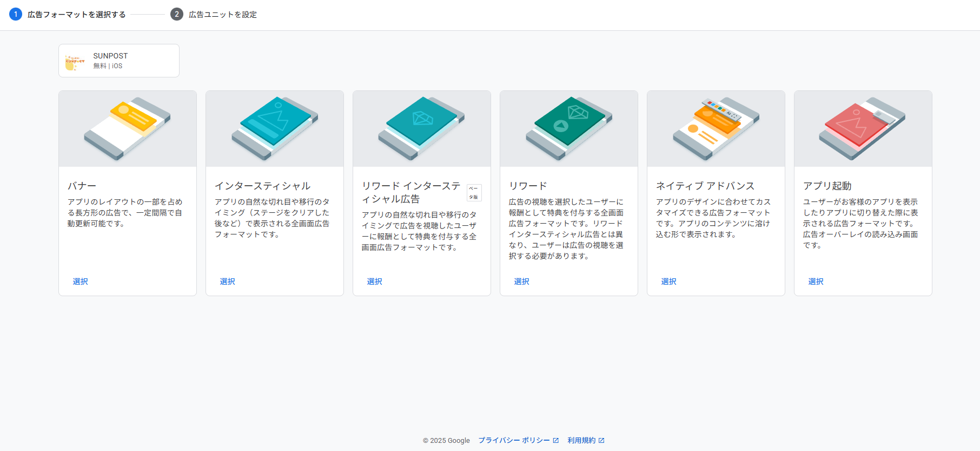980x451 pixels.
Task: Choose 選択 under リワード インタースティシャル広告
Action: (x=375, y=282)
